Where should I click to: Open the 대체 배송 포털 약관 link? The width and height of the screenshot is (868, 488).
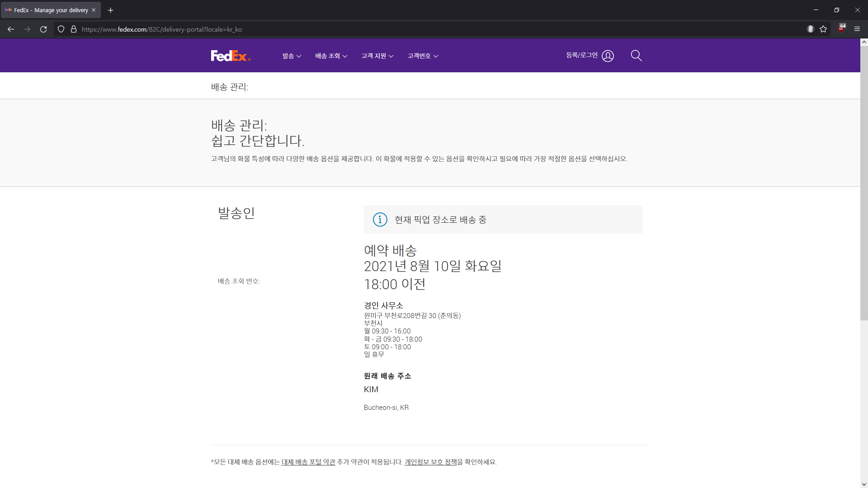(x=308, y=462)
